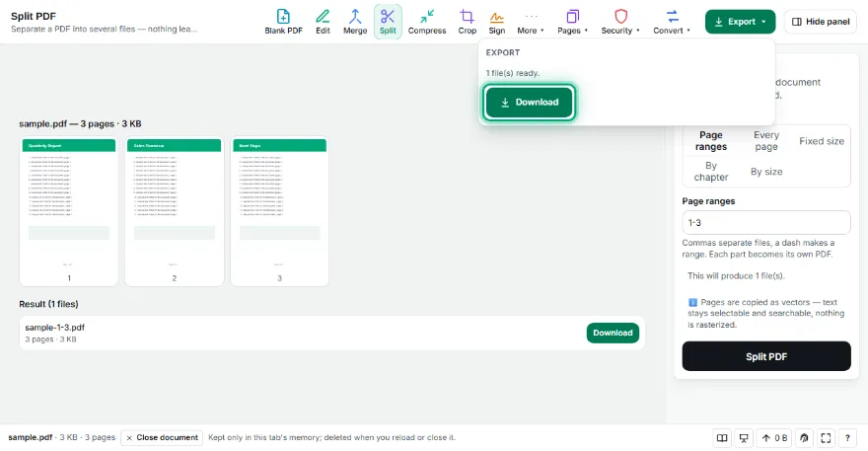Open the Compress tool
Screen dimensions: 868x451
coord(427,22)
